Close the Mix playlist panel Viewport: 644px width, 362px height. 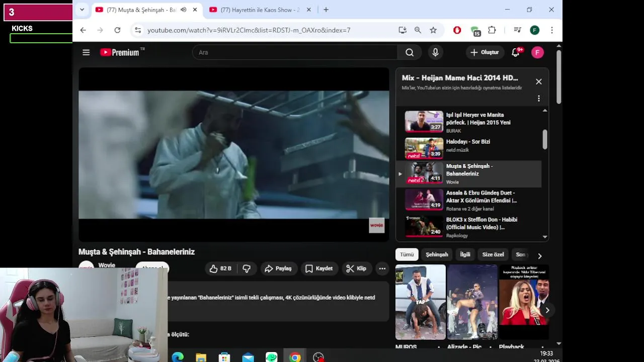[539, 81]
